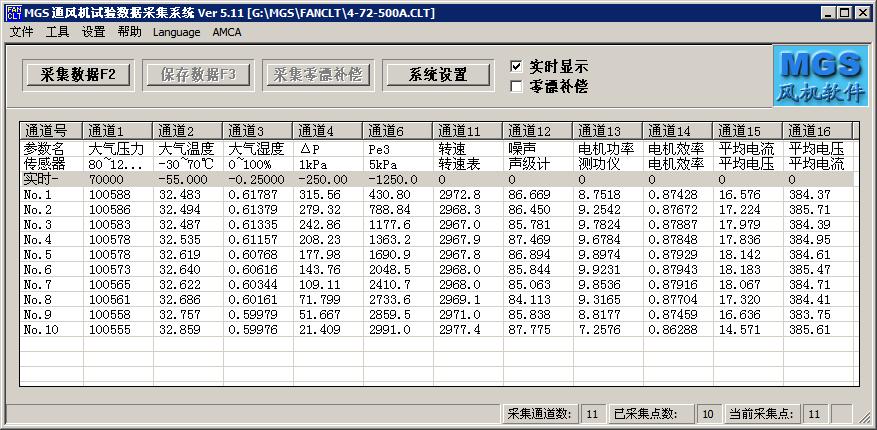Click the 通道16 column header
This screenshot has height=430, width=877.
coord(816,130)
